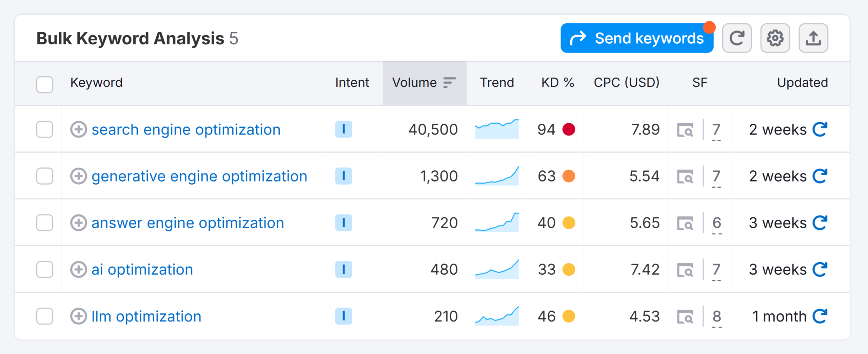This screenshot has height=354, width=868.
Task: Open SERP features preview for search engine optimization
Action: [686, 129]
